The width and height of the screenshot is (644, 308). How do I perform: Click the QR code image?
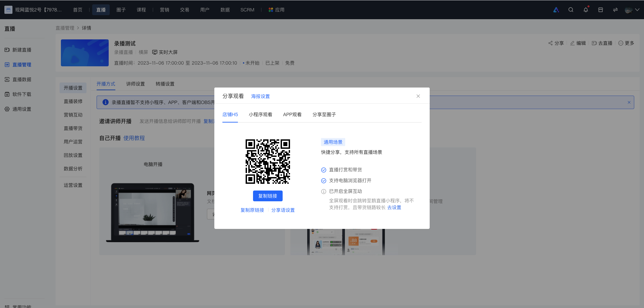pos(268,162)
